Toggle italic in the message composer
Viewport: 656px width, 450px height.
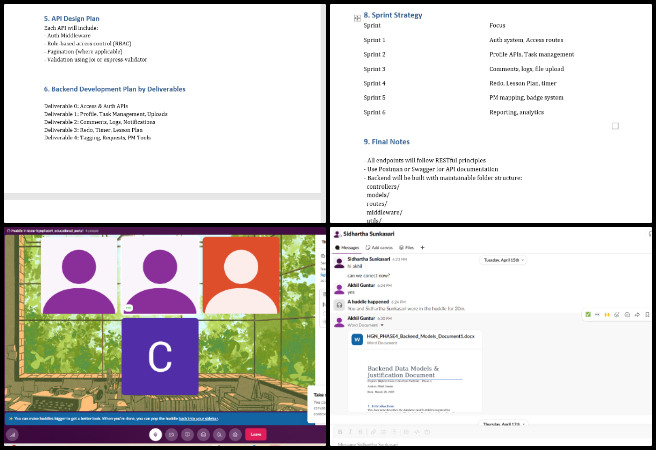(351, 432)
